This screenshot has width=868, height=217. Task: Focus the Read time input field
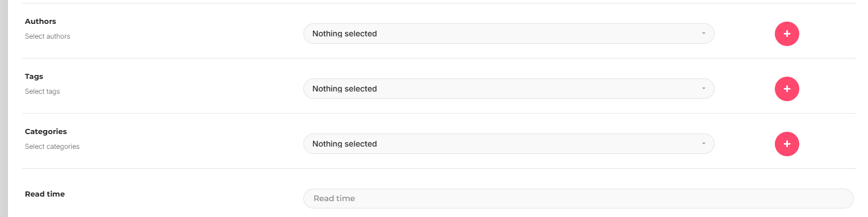click(578, 198)
